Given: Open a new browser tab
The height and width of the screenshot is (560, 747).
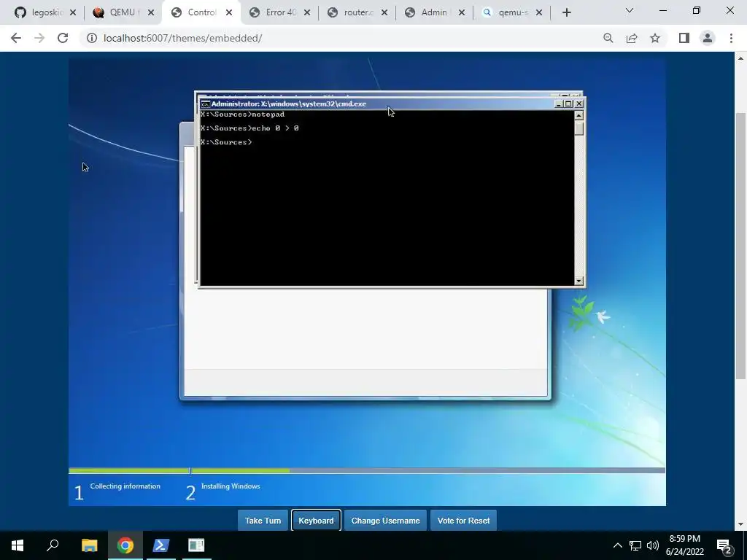Looking at the screenshot, I should (x=566, y=13).
